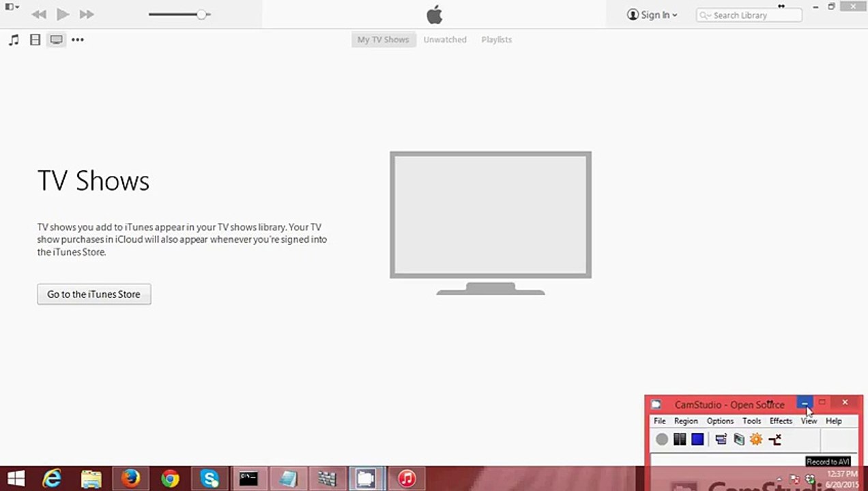Click the search magnifier dropdown icon
Viewport: 868px width, 491px height.
(x=706, y=15)
